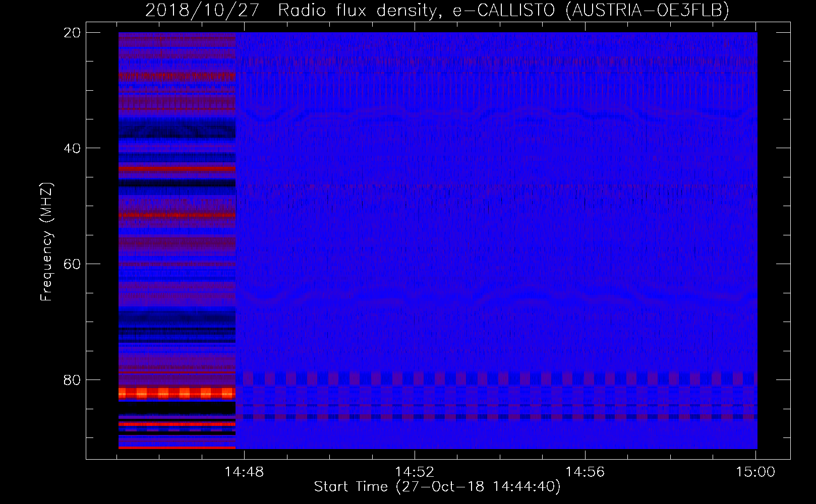Click the 15:00 time tick label

tap(755, 472)
